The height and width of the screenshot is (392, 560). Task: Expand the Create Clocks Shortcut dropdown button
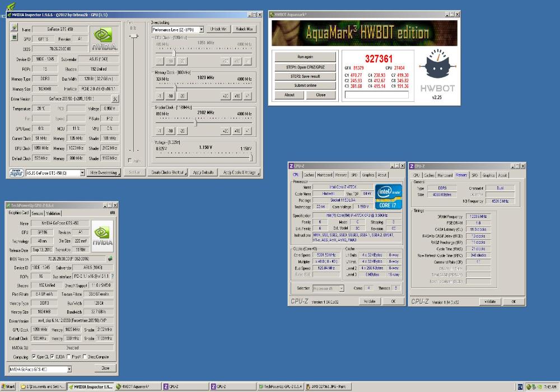click(x=167, y=172)
